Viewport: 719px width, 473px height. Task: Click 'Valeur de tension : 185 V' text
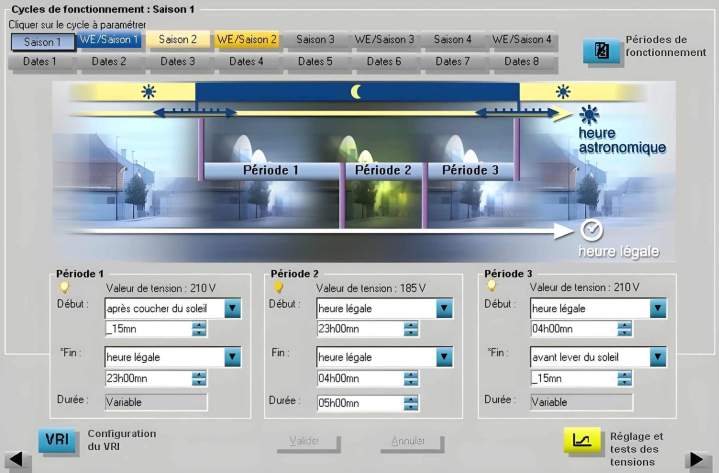(x=371, y=288)
